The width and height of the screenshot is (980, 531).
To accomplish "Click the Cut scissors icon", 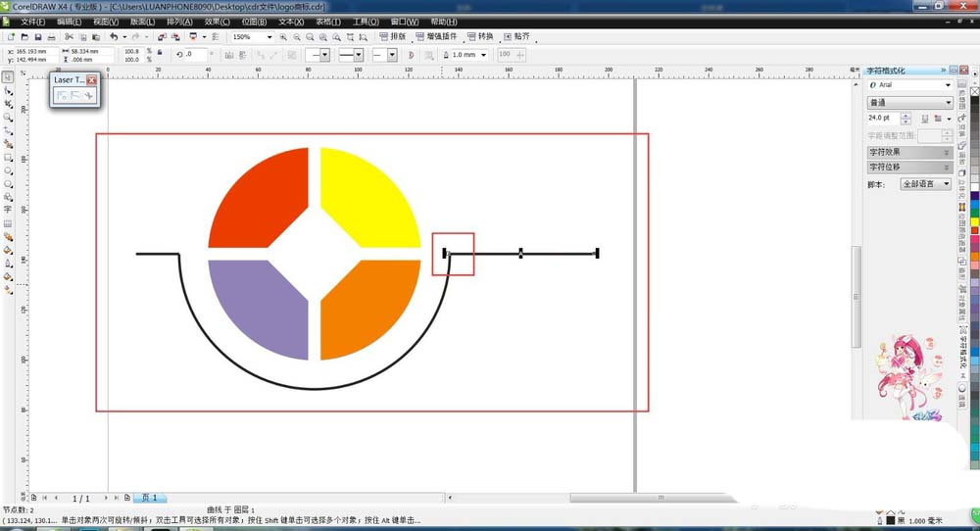I will pos(70,37).
